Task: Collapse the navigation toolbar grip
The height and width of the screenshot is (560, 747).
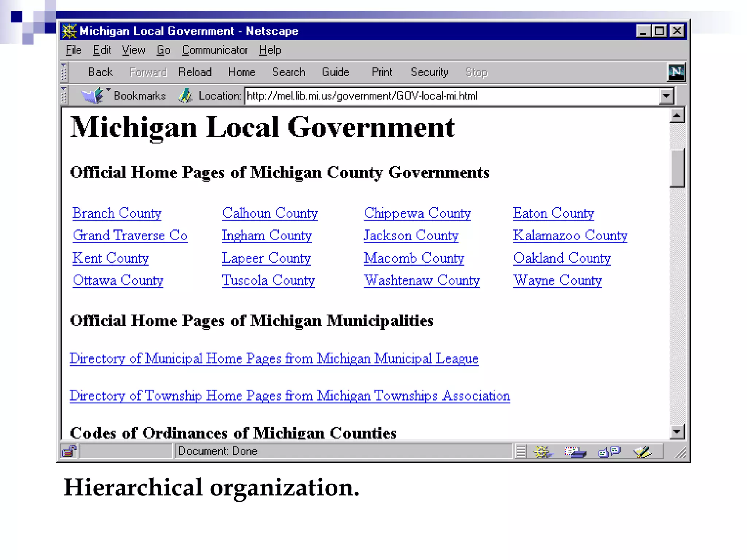Action: point(63,72)
